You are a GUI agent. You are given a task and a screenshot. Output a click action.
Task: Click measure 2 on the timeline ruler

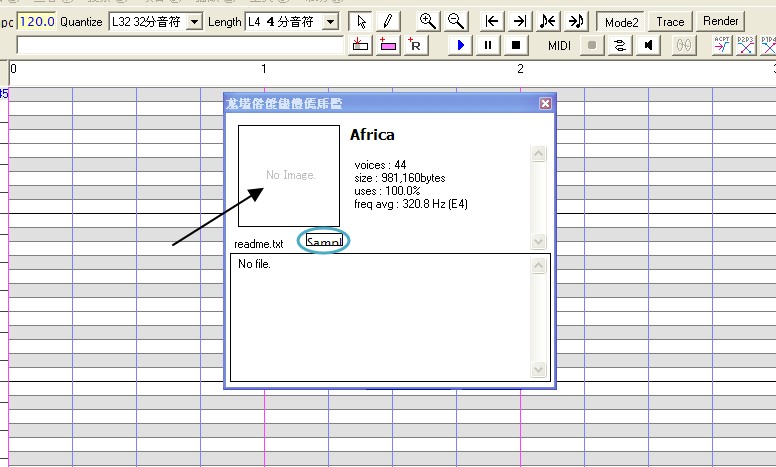pyautogui.click(x=520, y=69)
